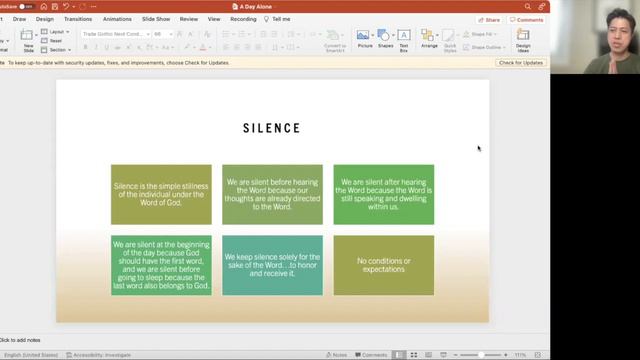Click zoom out minus button
This screenshot has width=640, height=360.
(456, 355)
